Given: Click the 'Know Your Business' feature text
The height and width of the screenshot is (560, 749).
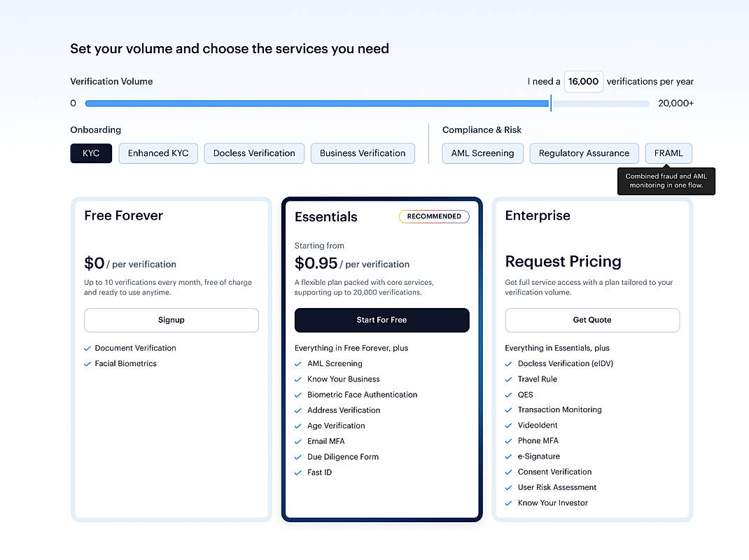Looking at the screenshot, I should pos(344,379).
